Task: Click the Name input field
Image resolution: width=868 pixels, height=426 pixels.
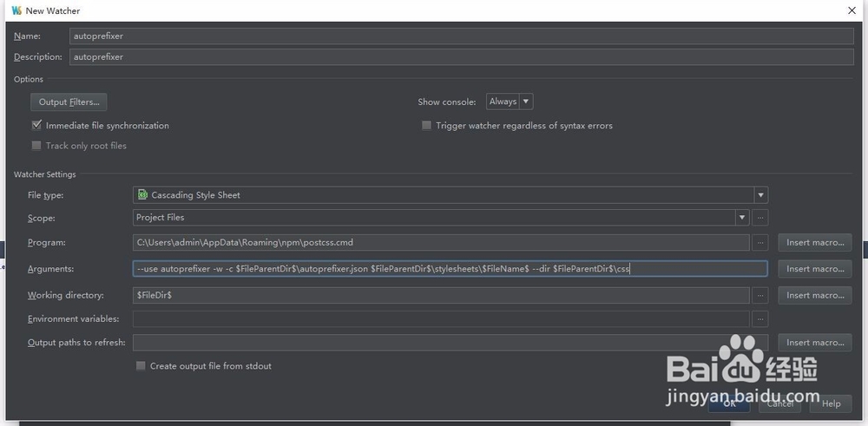Action: (x=462, y=36)
